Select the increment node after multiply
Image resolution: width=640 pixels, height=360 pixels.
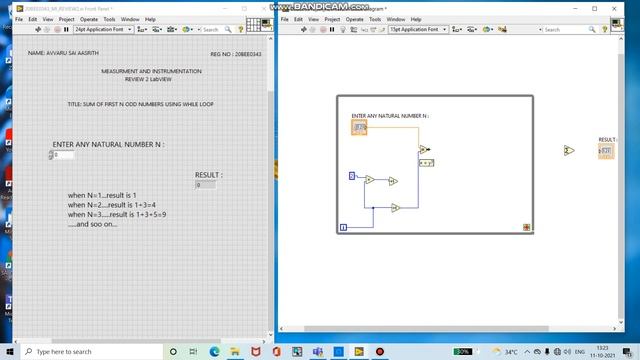pos(393,181)
